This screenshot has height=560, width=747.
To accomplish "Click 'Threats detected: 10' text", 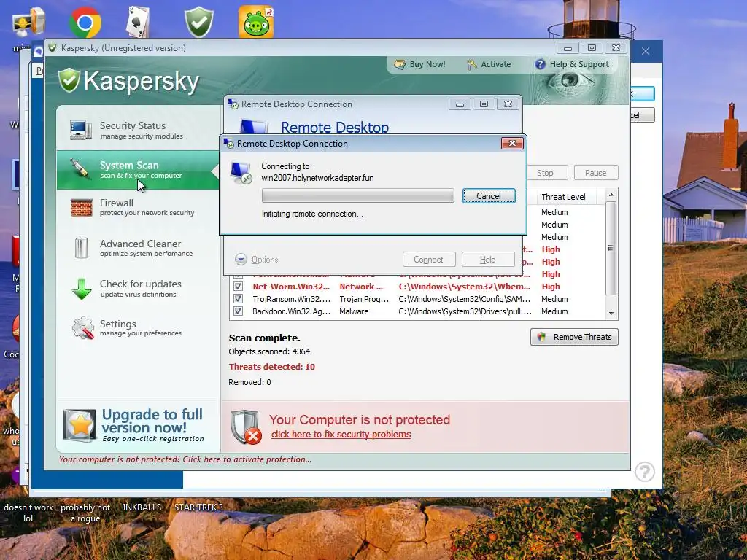I will [x=271, y=367].
